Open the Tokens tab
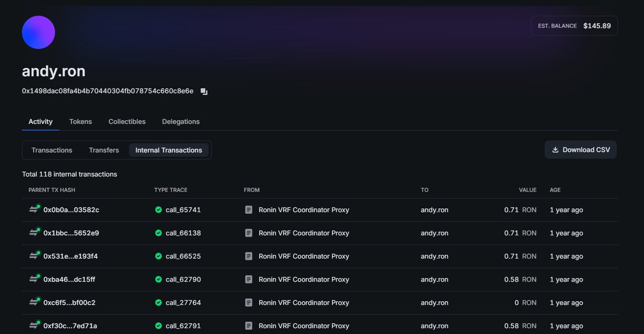Screen dimensions: 644x334 tap(80, 122)
